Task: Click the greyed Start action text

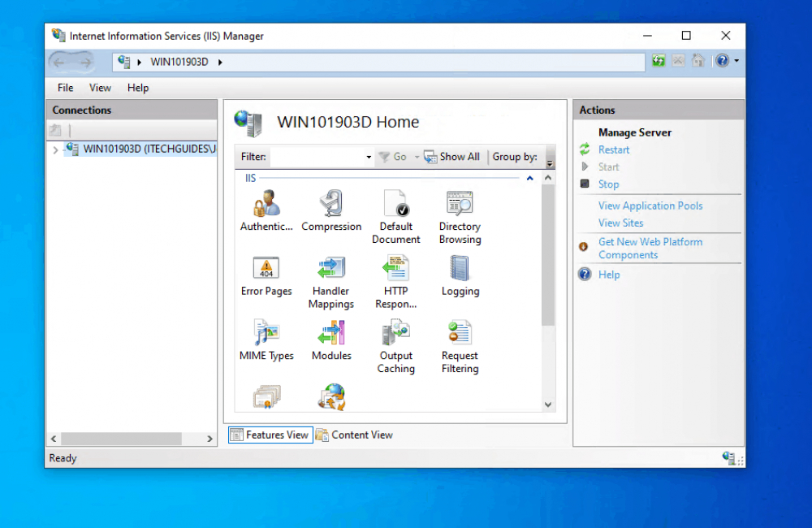Action: pos(608,167)
